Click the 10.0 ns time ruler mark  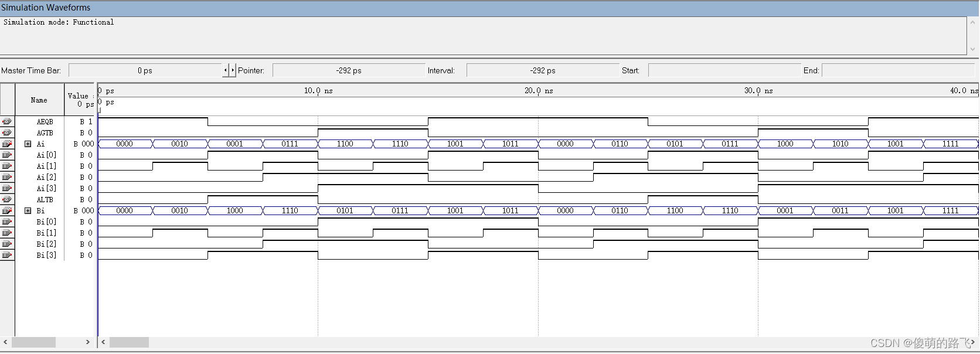click(x=318, y=91)
